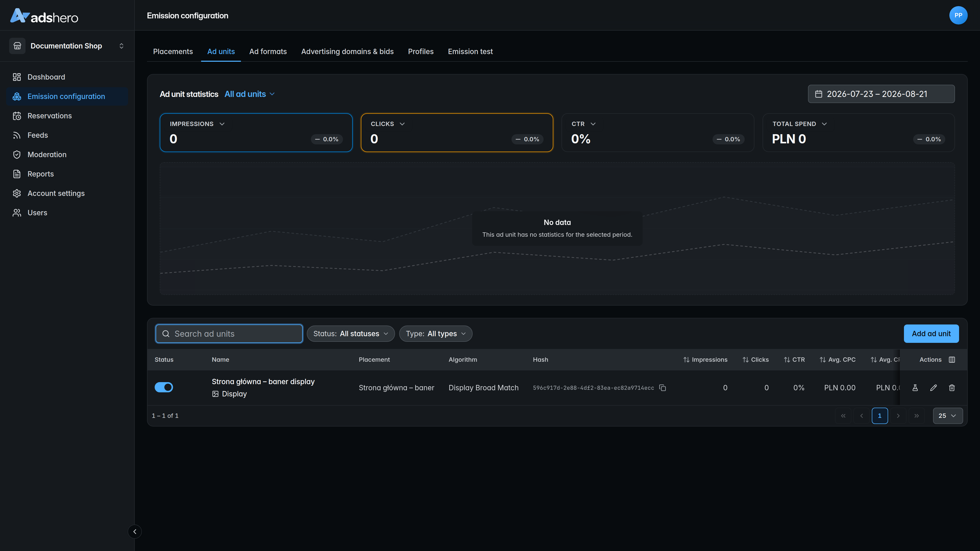The height and width of the screenshot is (551, 980).
Task: Collapse the sidebar with arrow button
Action: (135, 532)
